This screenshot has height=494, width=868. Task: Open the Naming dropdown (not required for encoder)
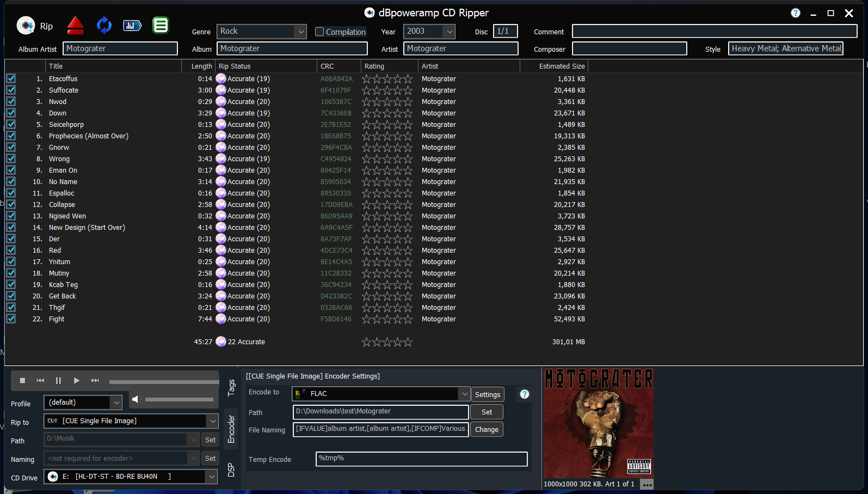[x=193, y=458]
